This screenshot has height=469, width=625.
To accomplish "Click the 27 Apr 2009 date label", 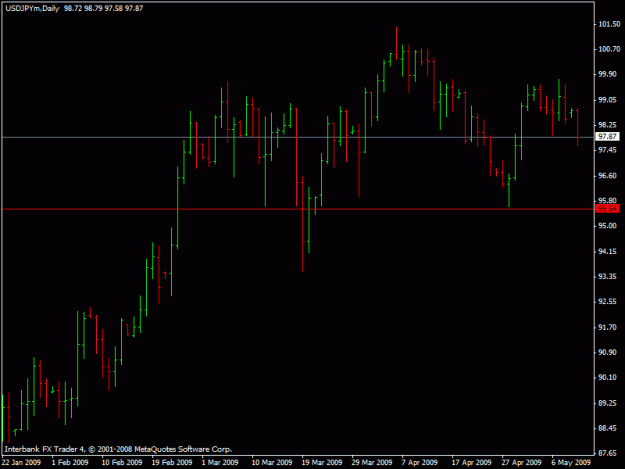I will pyautogui.click(x=521, y=463).
